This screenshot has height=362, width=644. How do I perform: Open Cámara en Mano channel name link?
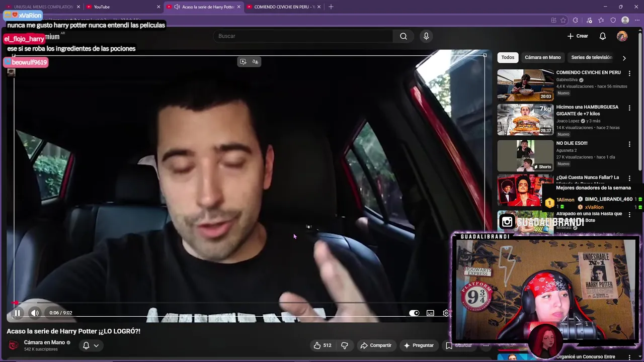pos(44,342)
